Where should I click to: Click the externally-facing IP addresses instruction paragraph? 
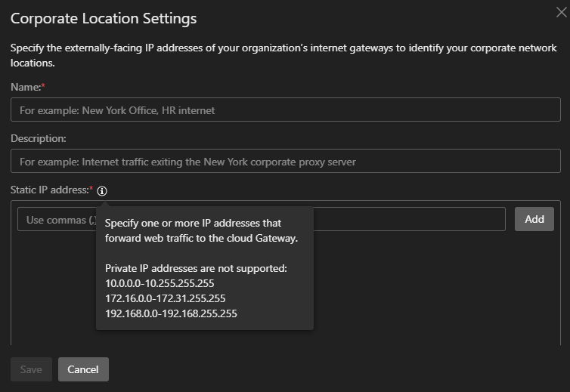(280, 54)
